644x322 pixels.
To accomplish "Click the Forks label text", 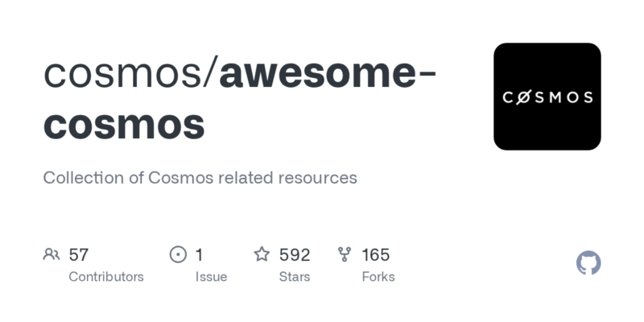I will point(378,277).
